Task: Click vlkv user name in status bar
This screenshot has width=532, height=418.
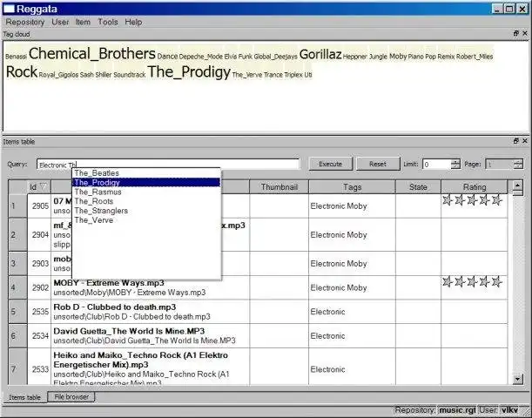Action: click(x=509, y=410)
